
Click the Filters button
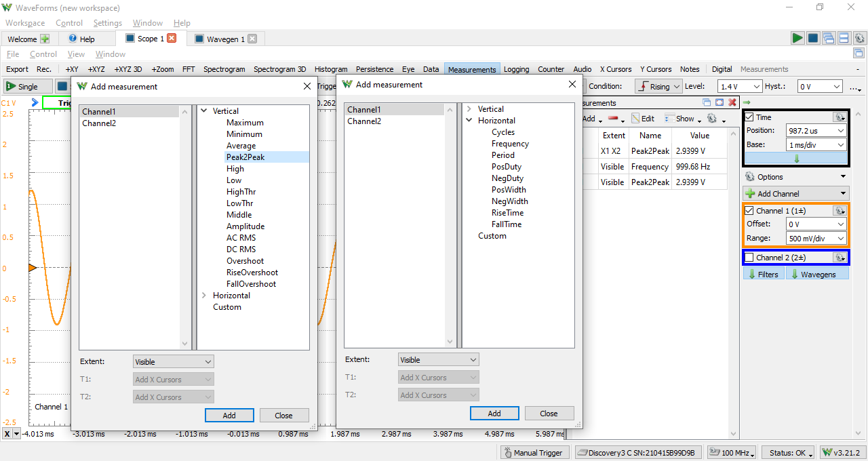[x=763, y=274]
